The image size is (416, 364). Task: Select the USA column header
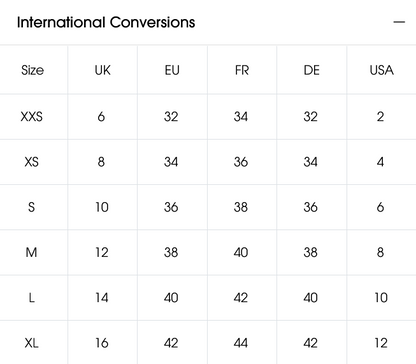click(381, 70)
